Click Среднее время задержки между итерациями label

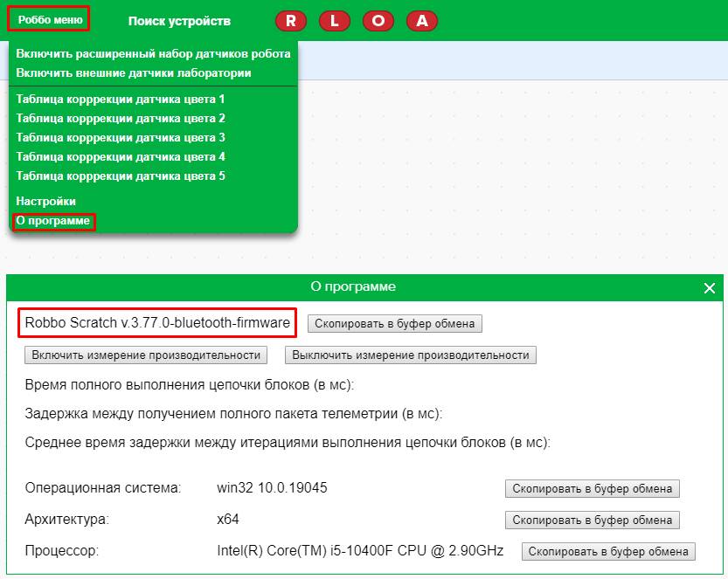tap(287, 442)
